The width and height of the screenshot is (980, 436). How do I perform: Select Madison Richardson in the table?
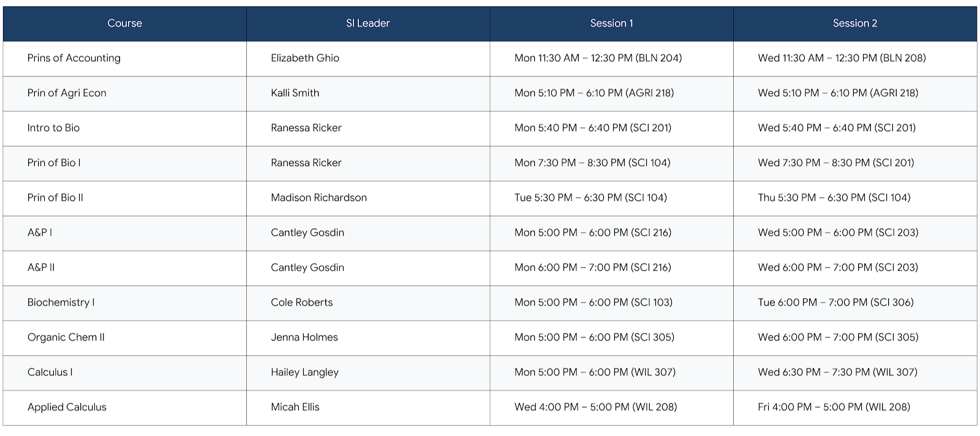(318, 198)
